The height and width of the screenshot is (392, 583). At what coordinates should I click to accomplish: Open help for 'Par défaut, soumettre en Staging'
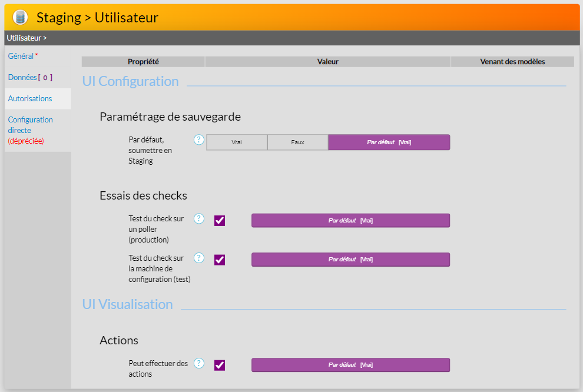(199, 139)
